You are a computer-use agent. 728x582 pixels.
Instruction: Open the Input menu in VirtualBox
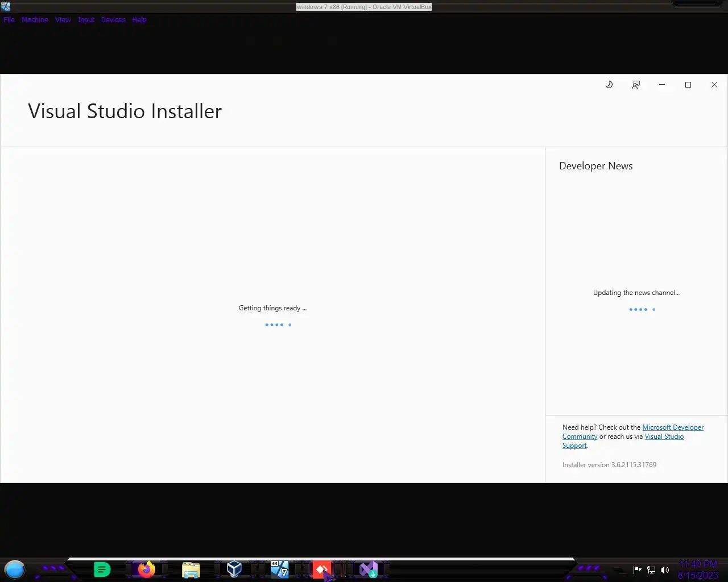[x=86, y=19]
